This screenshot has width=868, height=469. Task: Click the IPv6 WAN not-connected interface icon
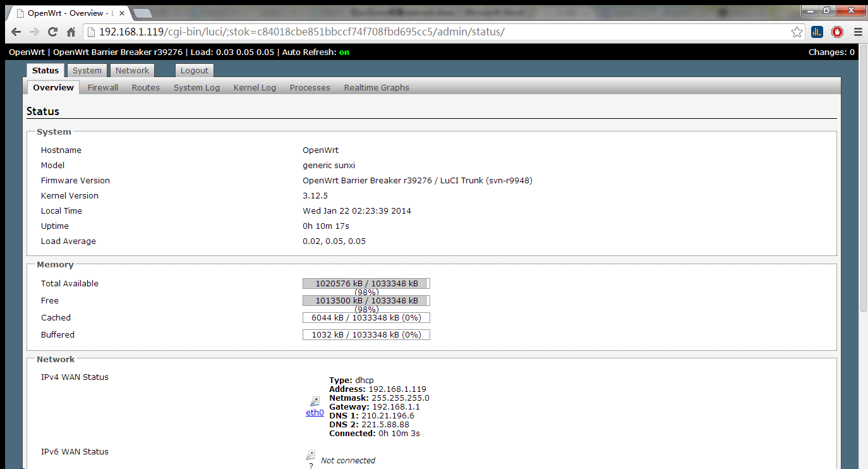click(x=311, y=455)
